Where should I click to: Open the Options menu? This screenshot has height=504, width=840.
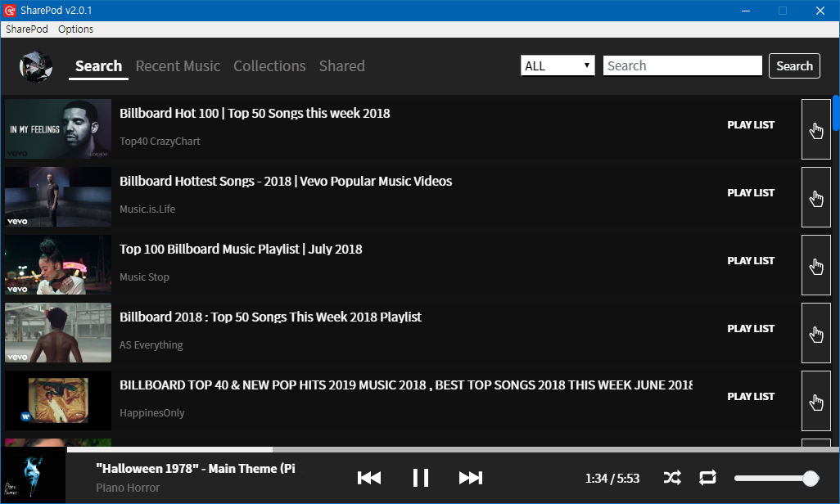click(75, 29)
